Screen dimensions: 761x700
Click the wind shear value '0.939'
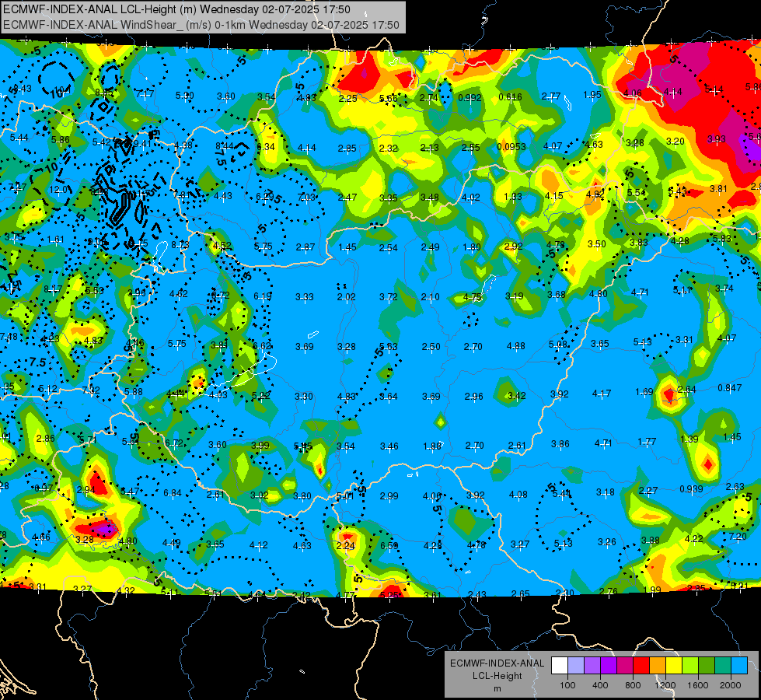tap(691, 488)
